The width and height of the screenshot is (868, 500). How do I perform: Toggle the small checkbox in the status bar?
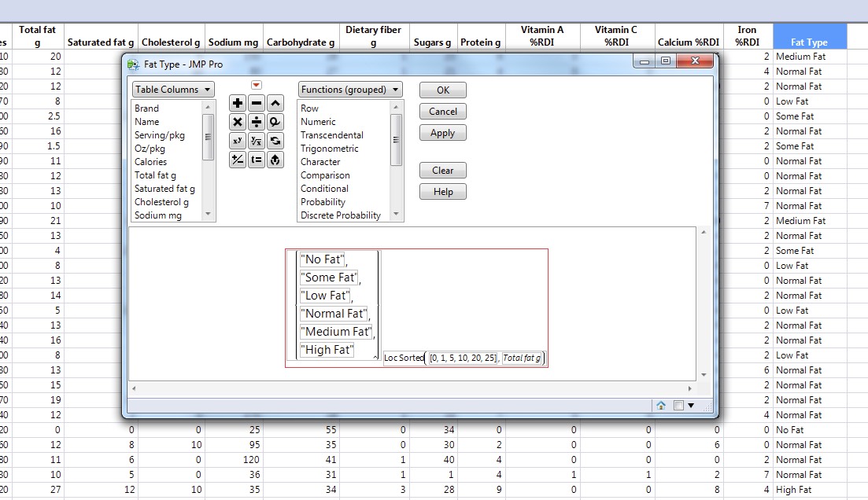click(x=678, y=406)
